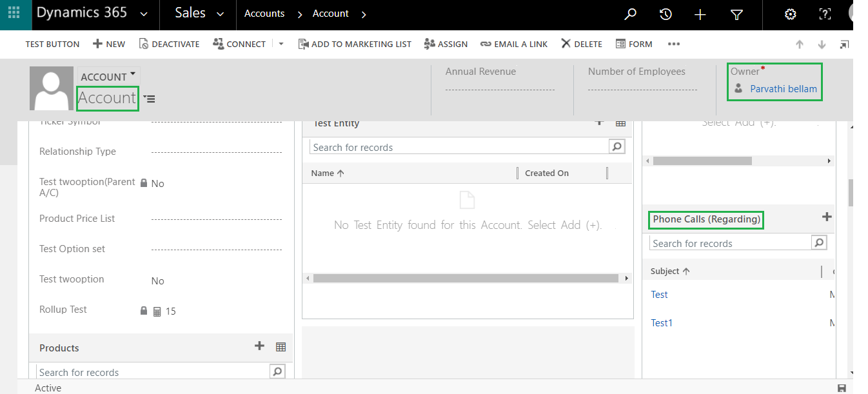The height and width of the screenshot is (394, 868).
Task: Open record navigation menu beside Account title
Action: tap(149, 99)
